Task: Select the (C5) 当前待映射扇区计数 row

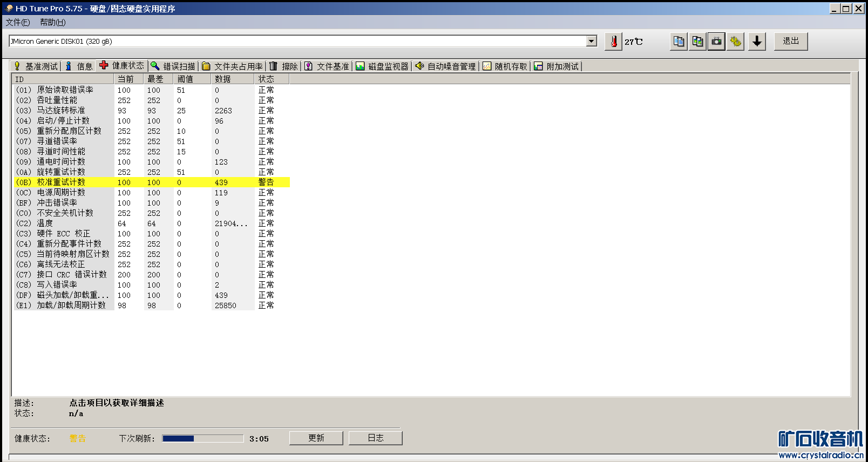Action: pyautogui.click(x=152, y=254)
